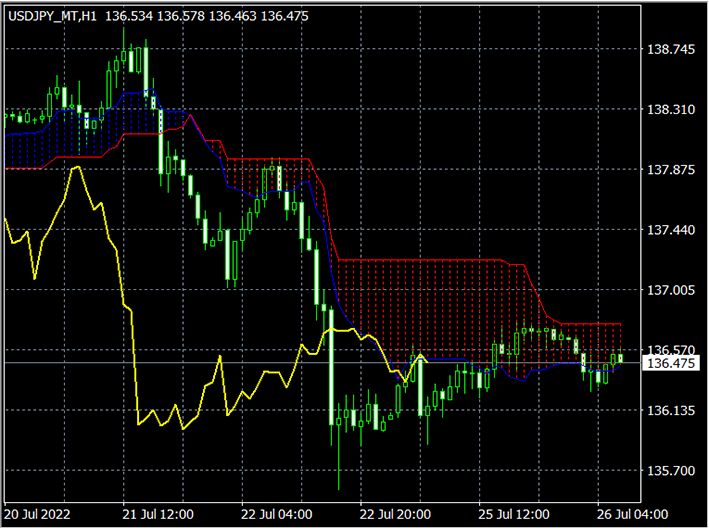Click the 21 Jul 12:00 time label
709x528 pixels.
coord(158,514)
